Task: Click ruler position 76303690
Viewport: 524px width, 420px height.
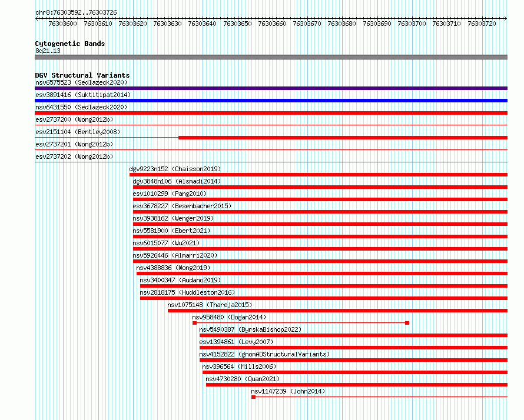Action: coord(377,24)
